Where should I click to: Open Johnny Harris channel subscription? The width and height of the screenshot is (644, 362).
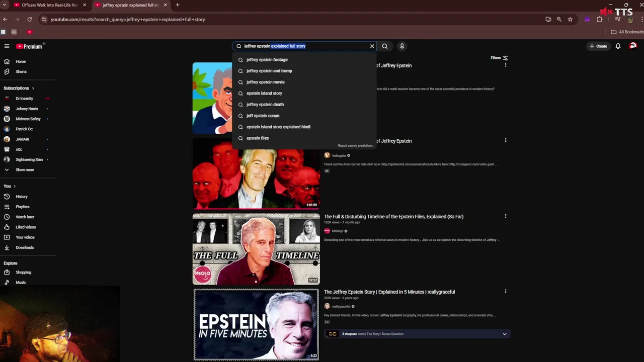[x=26, y=109]
